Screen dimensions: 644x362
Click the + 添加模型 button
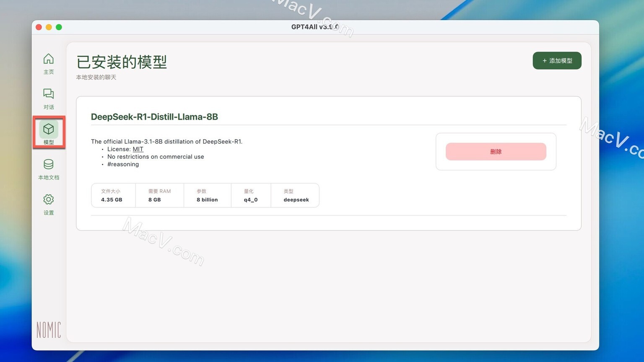point(557,61)
